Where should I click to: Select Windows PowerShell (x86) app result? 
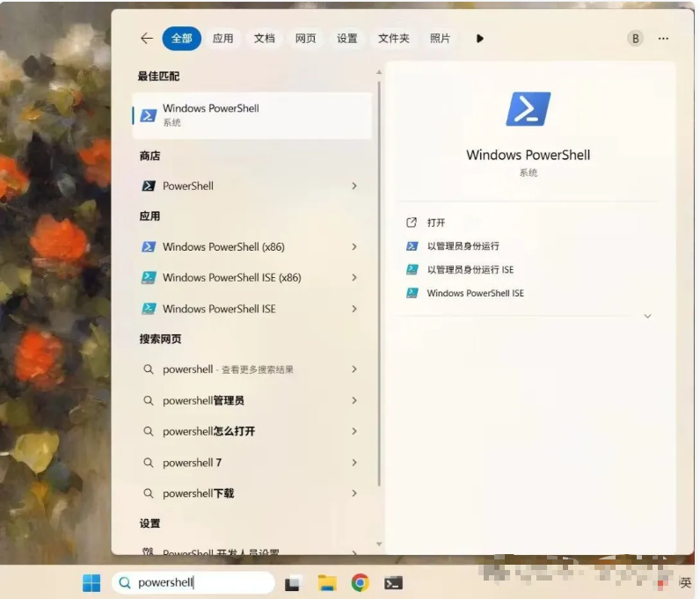pyautogui.click(x=252, y=246)
